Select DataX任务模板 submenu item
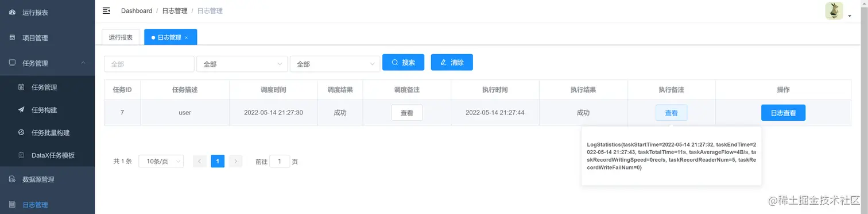The width and height of the screenshot is (868, 214). [x=47, y=155]
